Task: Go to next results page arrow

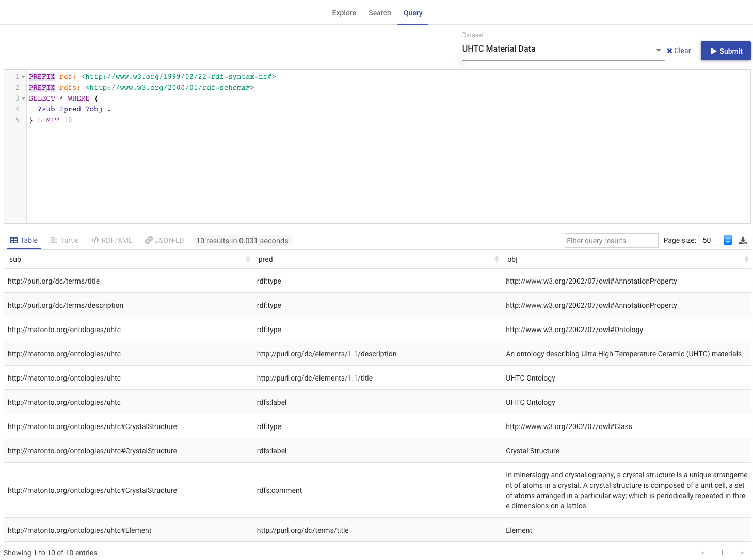Action: [742, 552]
